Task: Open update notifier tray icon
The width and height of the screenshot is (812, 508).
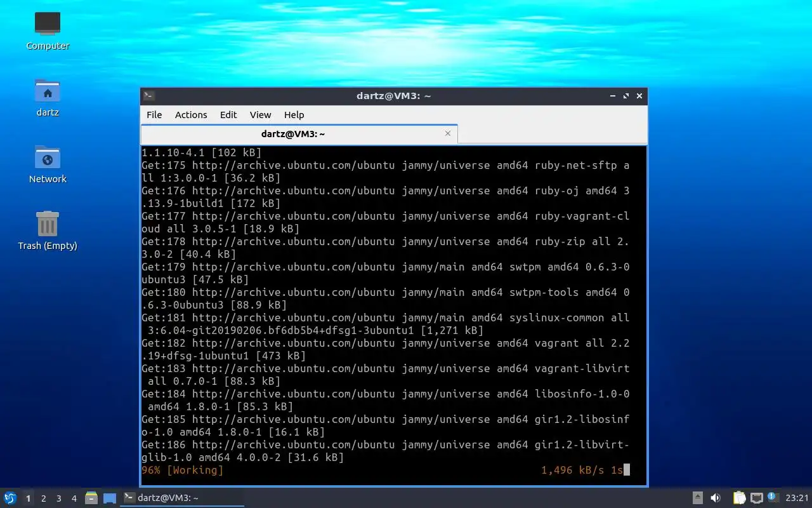Action: point(773,497)
